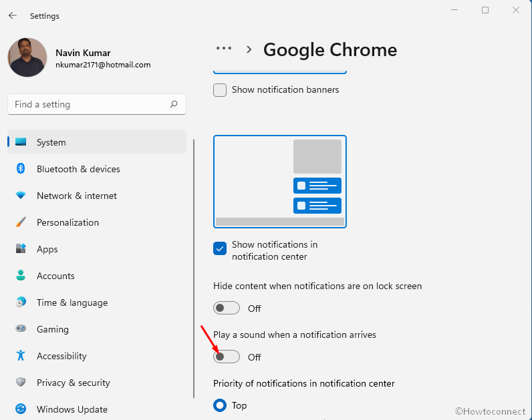The width and height of the screenshot is (532, 420).
Task: Click the sidebar vertical scrollbar
Action: (x=194, y=268)
